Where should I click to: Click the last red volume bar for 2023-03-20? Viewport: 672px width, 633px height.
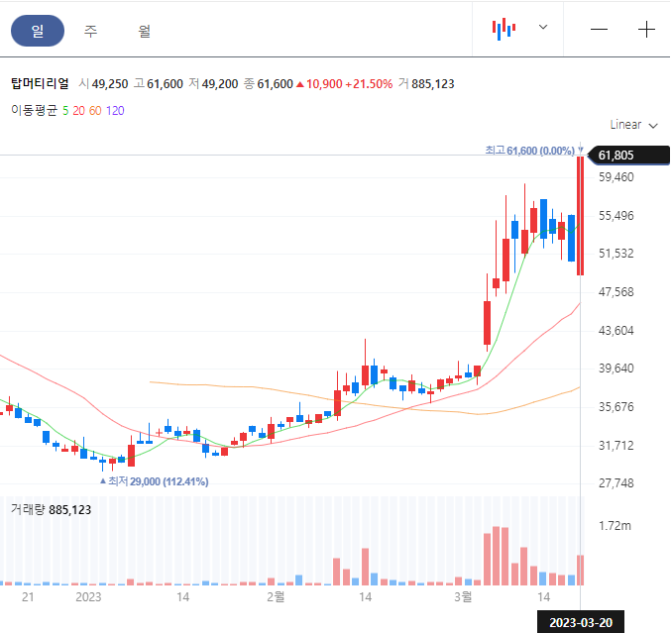(580, 570)
